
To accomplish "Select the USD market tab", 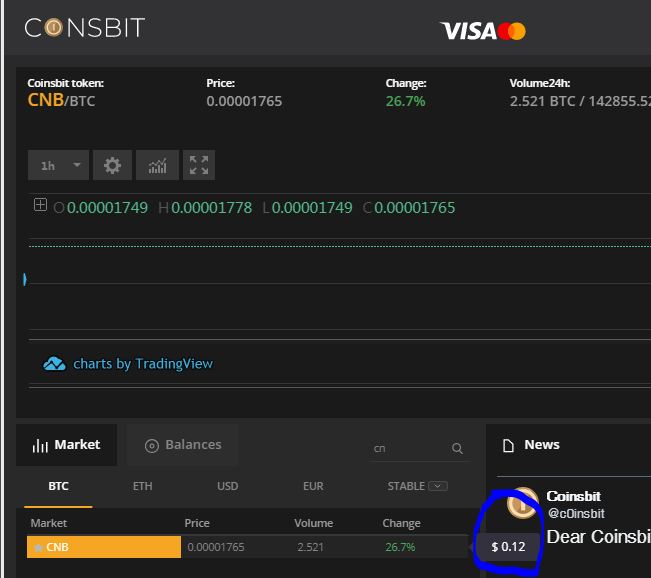I will pos(228,486).
